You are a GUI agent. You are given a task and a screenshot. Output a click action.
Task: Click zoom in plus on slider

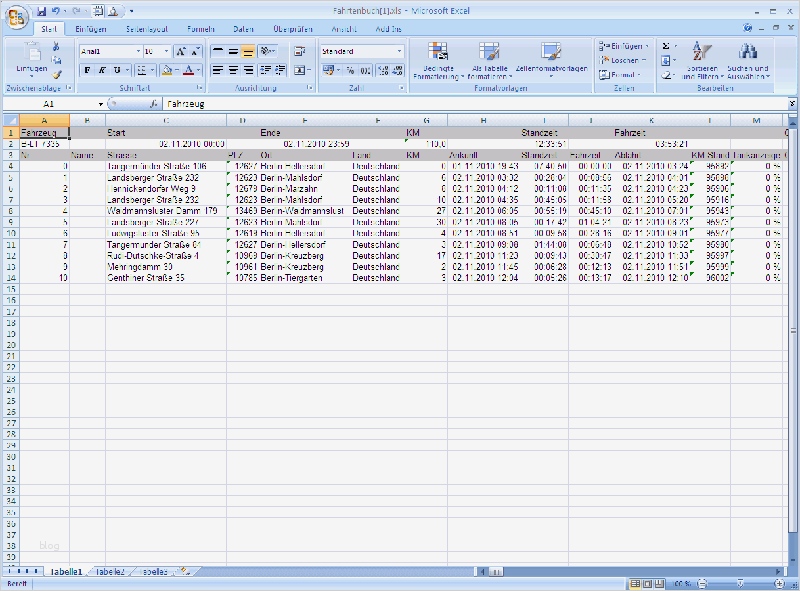pyautogui.click(x=779, y=583)
